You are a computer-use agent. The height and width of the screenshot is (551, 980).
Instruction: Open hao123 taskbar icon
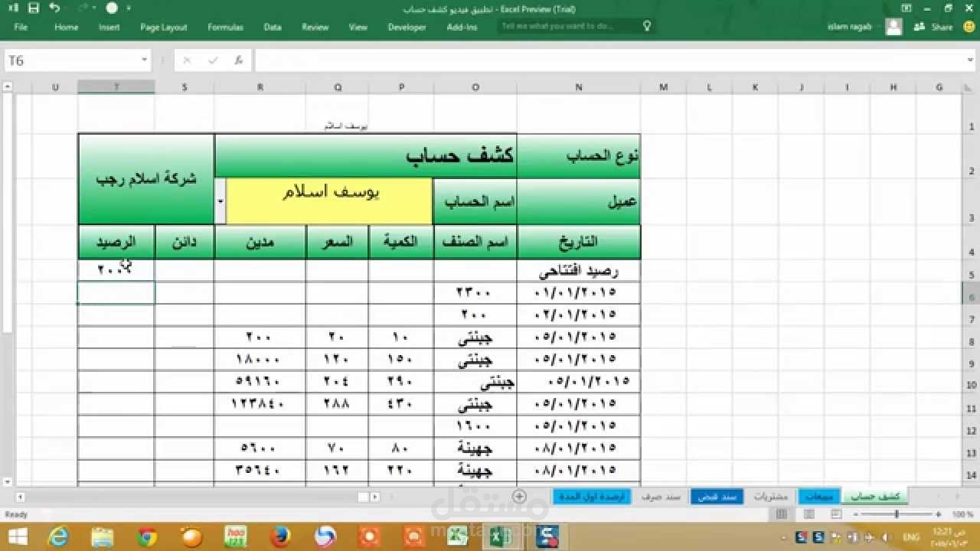236,536
